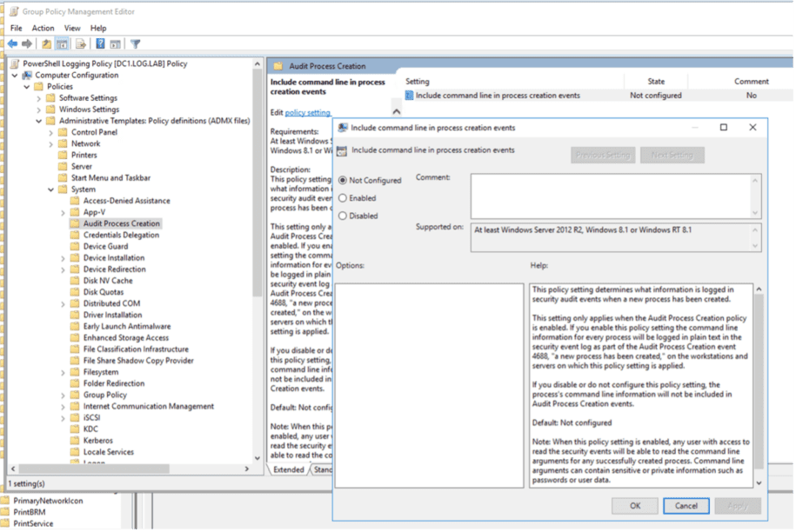Image resolution: width=796 pixels, height=532 pixels.
Task: Open the Filter toolbar icon
Action: click(137, 43)
